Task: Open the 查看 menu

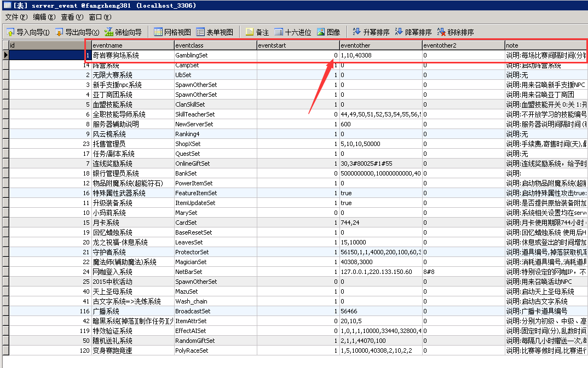Action: pos(72,17)
